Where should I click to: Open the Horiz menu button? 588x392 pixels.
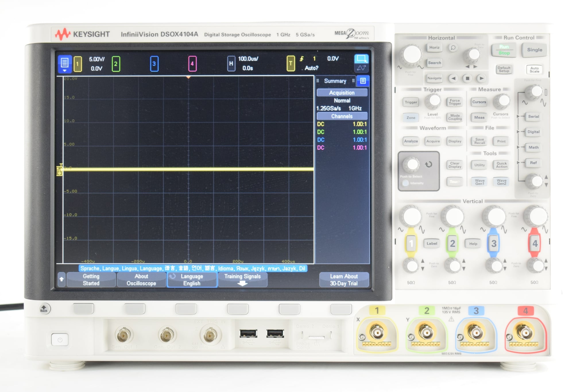[x=434, y=48]
